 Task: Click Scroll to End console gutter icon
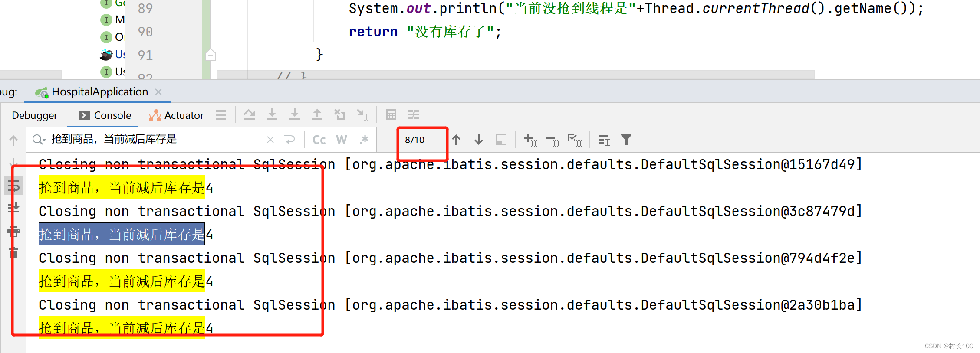tap(13, 208)
